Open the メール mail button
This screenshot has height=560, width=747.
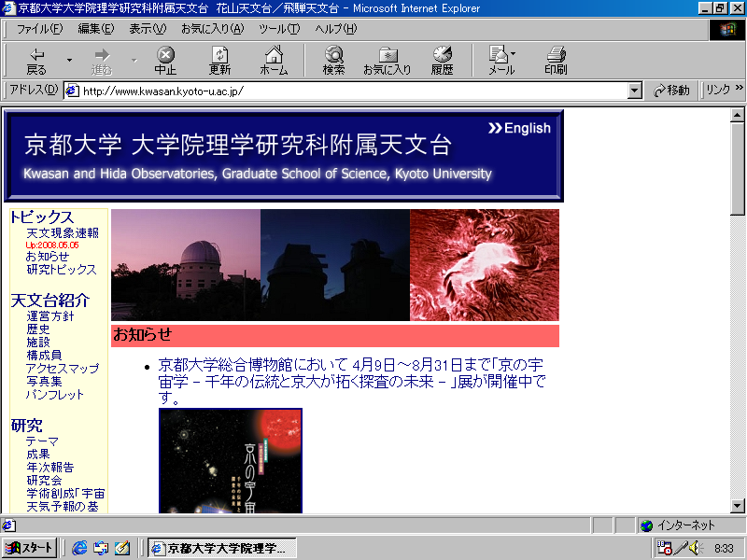tap(501, 61)
